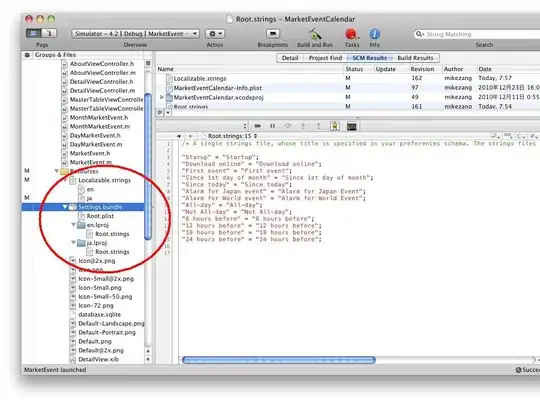Screen dimensions: 540x404
Task: Sort the list by the Status column
Action: [x=359, y=69]
